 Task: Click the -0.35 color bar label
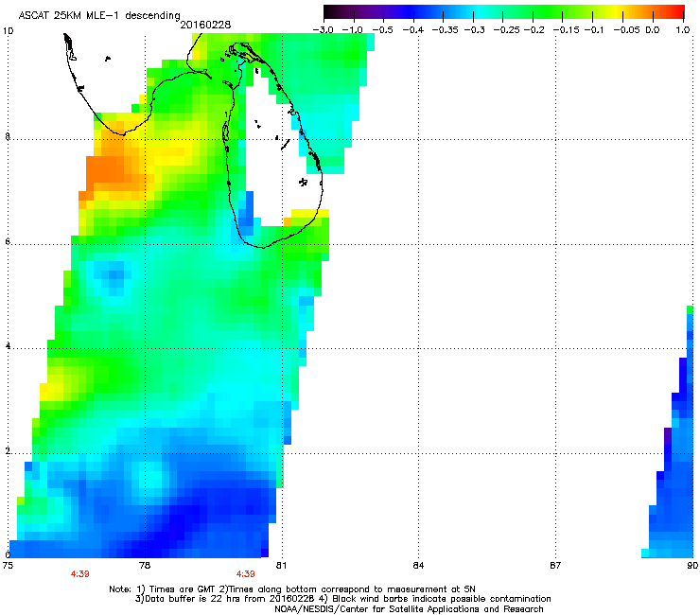pos(445,30)
